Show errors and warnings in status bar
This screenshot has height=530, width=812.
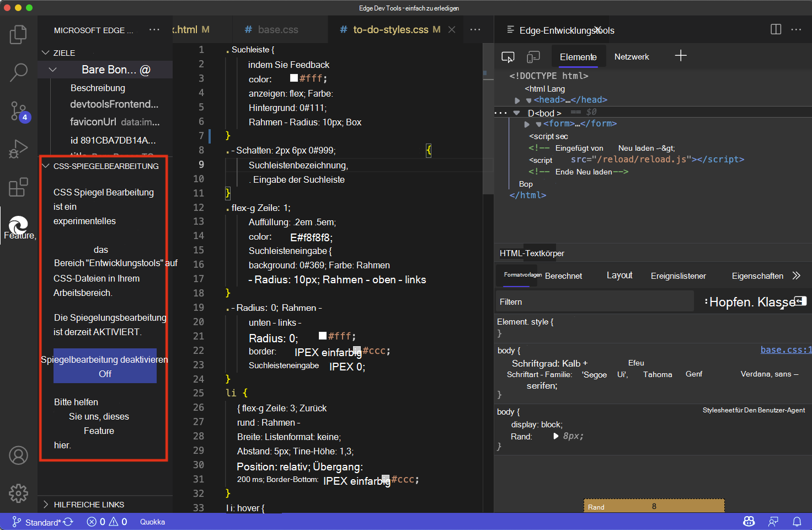pyautogui.click(x=107, y=522)
